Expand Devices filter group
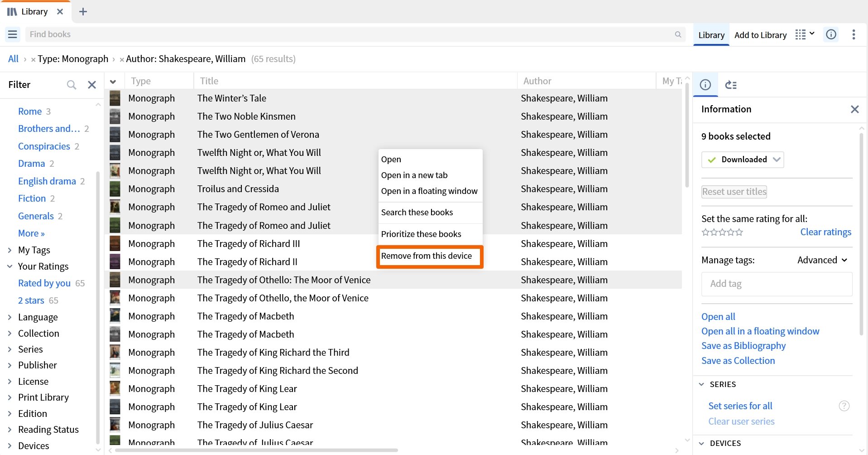 [10, 446]
